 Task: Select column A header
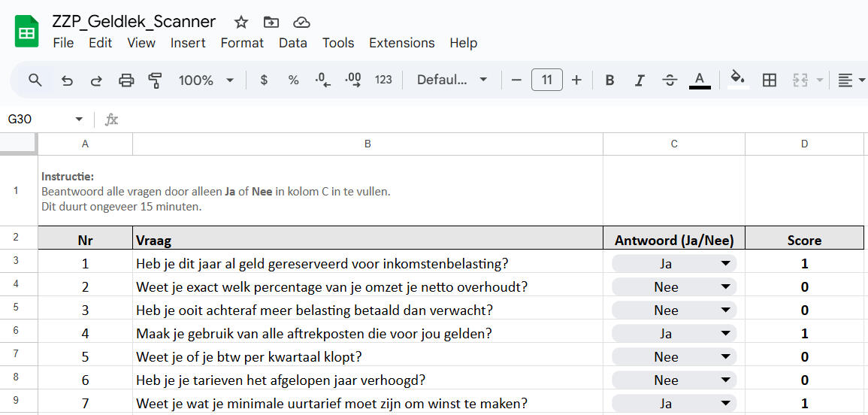(85, 144)
